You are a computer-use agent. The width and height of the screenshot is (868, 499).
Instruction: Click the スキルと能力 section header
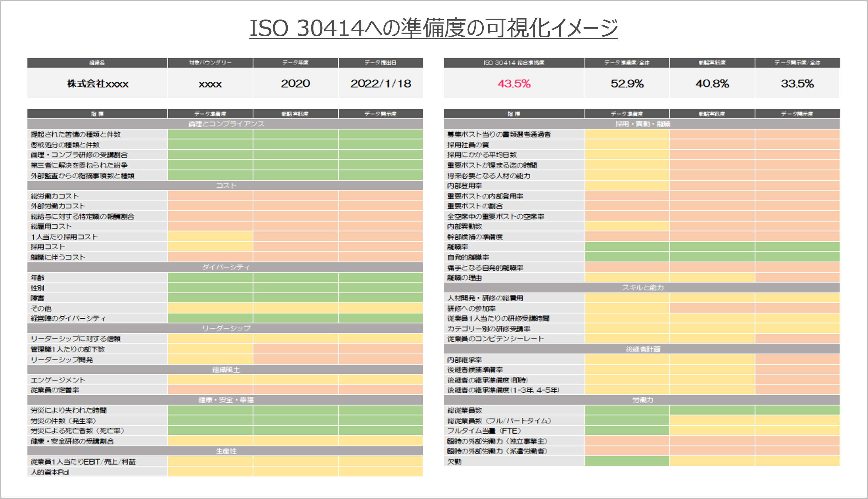pyautogui.click(x=642, y=288)
